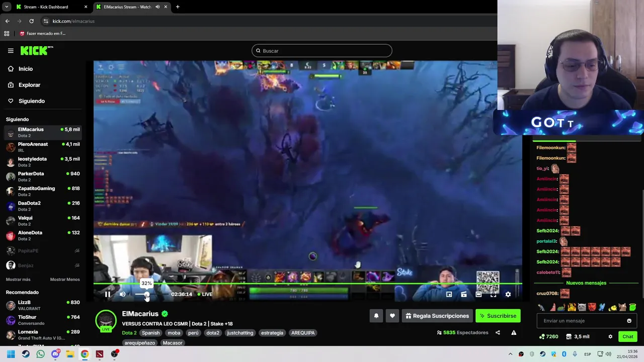Image resolution: width=644 pixels, height=362 pixels.
Task: Open the channel points balance showing 7260
Action: pos(548,337)
